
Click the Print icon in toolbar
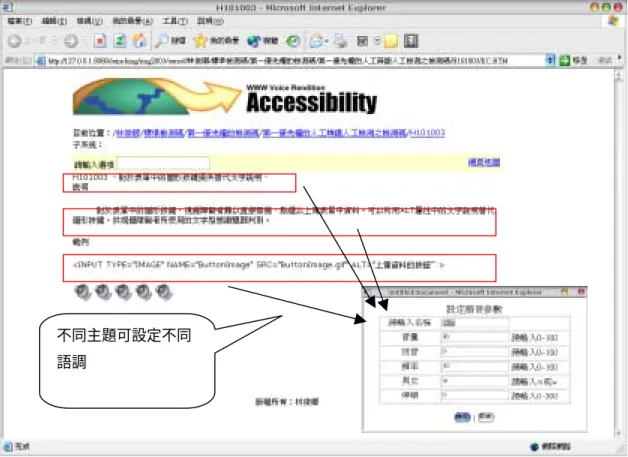point(340,41)
